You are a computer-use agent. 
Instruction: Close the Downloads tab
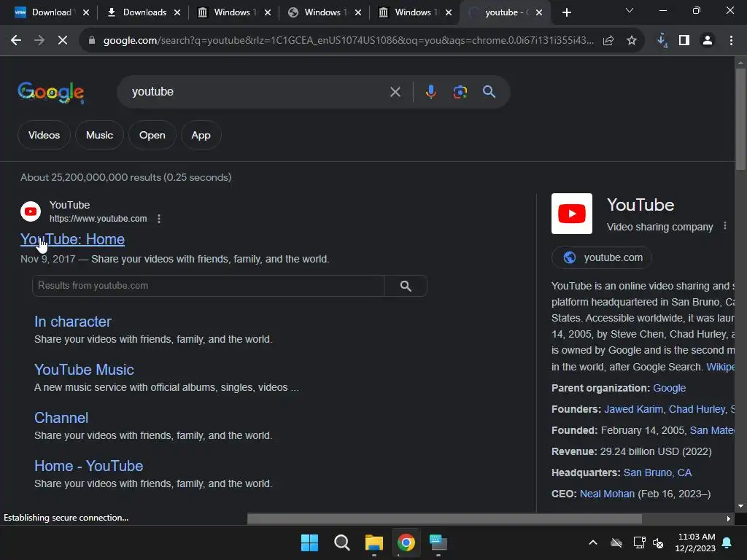177,12
